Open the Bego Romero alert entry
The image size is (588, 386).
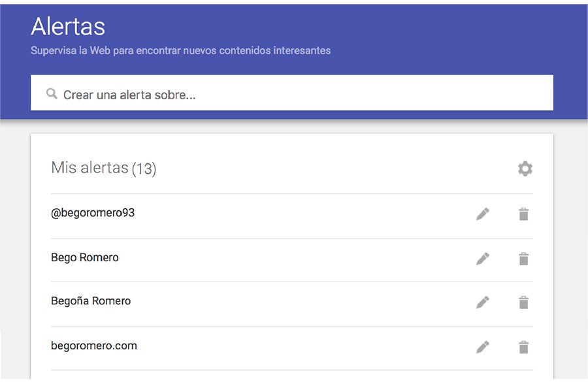(85, 257)
